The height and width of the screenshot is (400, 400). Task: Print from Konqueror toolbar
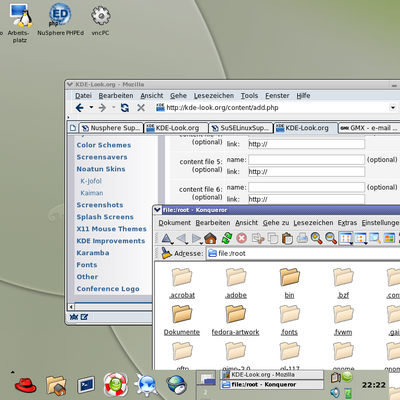(x=302, y=238)
